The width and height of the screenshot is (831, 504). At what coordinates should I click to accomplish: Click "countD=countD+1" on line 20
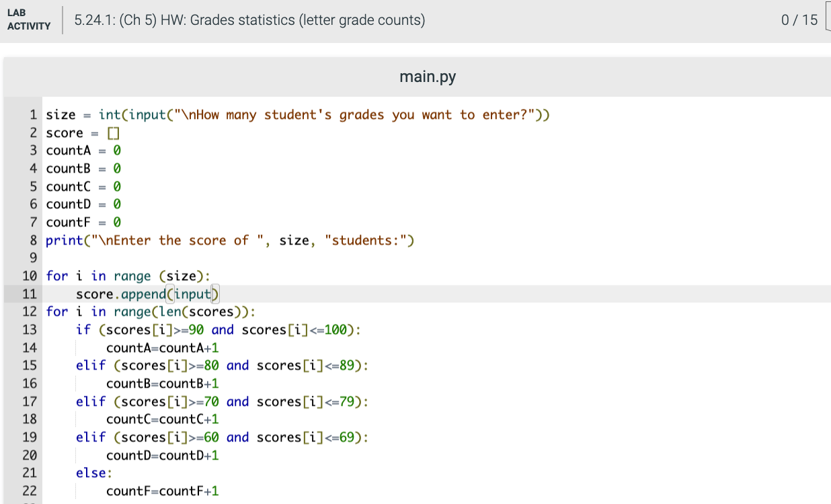click(163, 456)
